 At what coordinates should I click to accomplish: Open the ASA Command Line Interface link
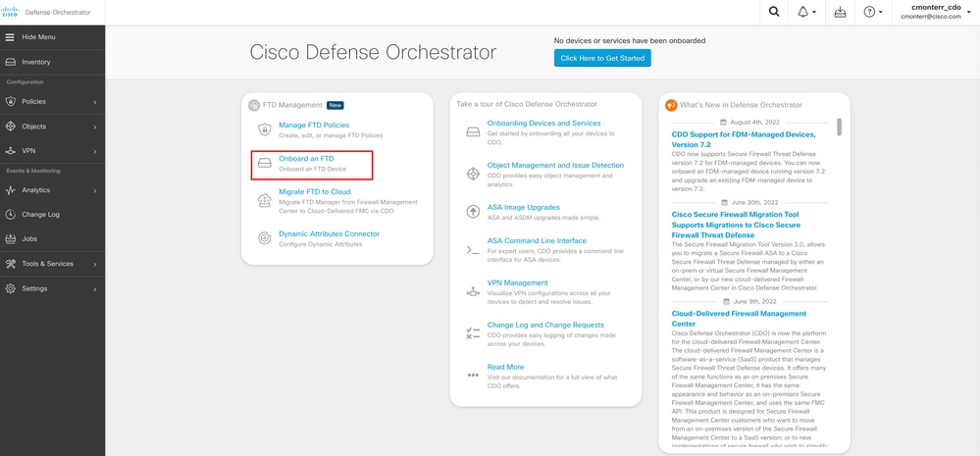coord(537,240)
